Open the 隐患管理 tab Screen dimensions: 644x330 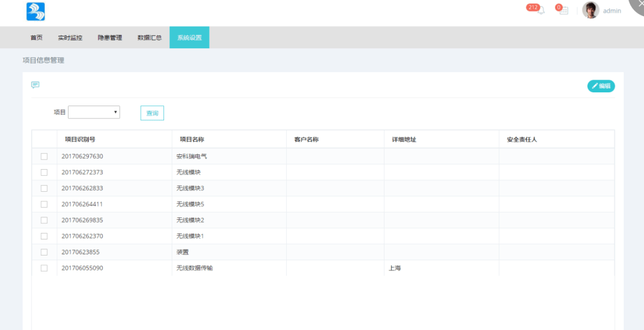pos(110,38)
